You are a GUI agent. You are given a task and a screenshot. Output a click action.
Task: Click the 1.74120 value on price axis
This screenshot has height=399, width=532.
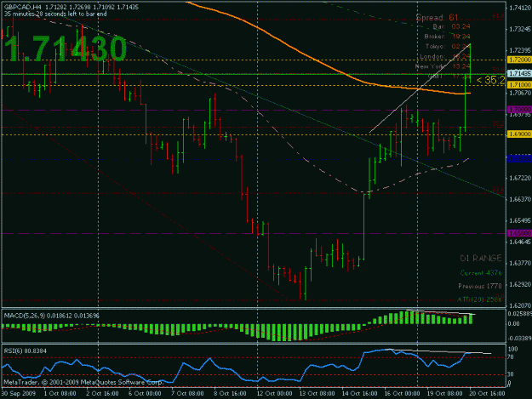pos(520,8)
